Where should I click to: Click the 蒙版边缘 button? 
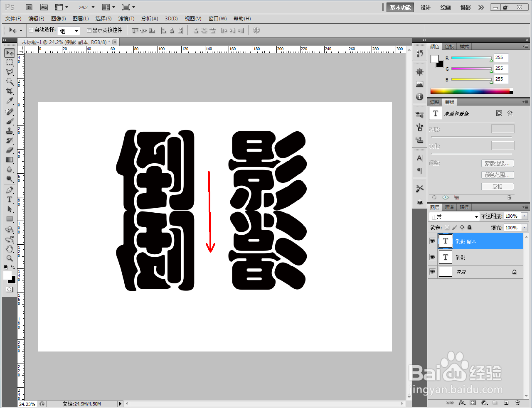tap(498, 163)
